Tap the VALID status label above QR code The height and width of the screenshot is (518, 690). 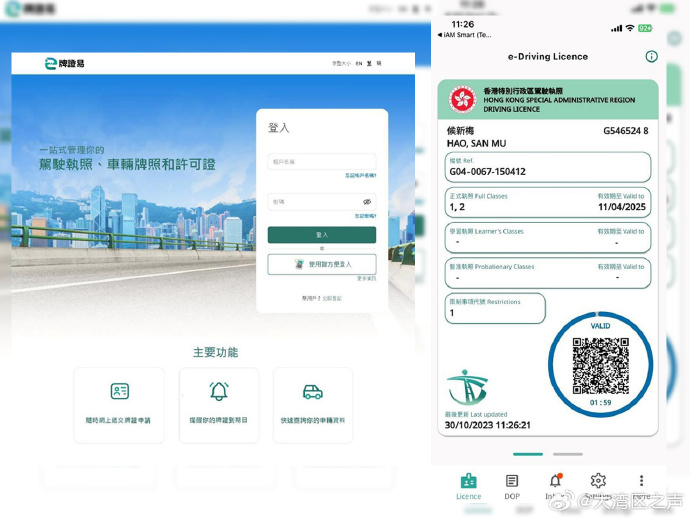(600, 326)
